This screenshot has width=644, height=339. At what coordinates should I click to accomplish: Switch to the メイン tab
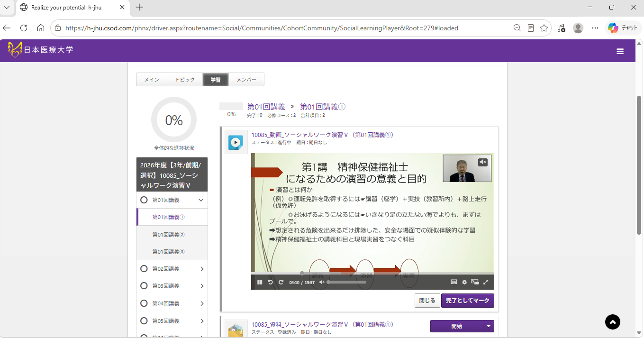(x=152, y=80)
